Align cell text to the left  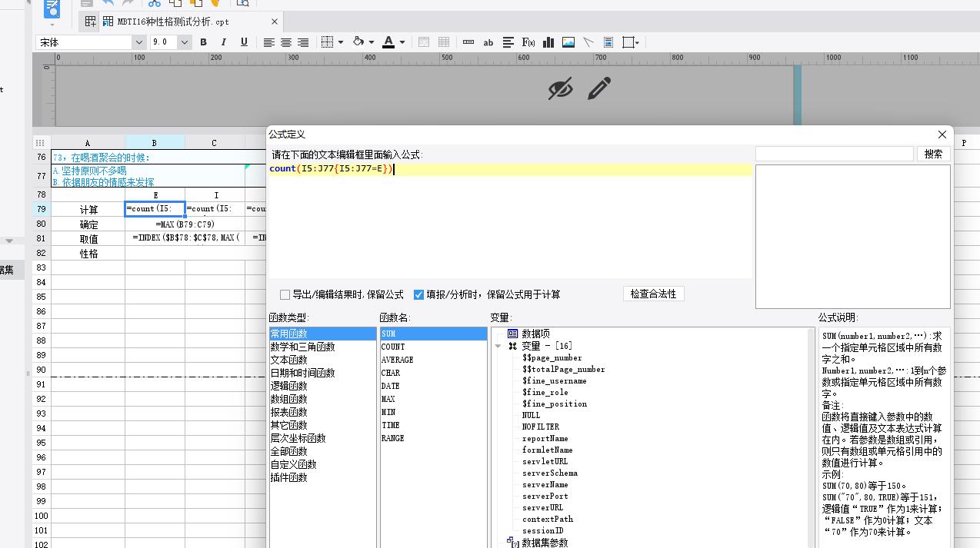pos(268,42)
